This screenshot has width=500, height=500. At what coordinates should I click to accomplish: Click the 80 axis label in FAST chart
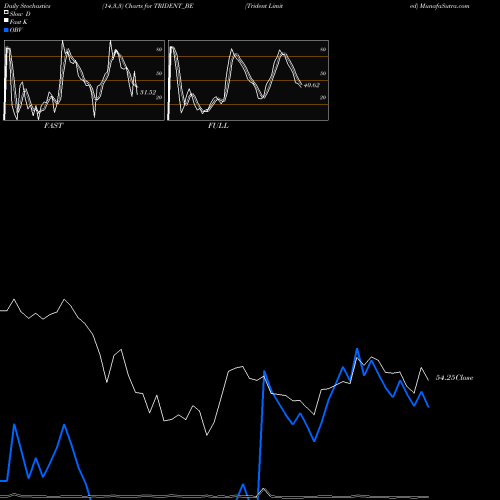tap(159, 49)
